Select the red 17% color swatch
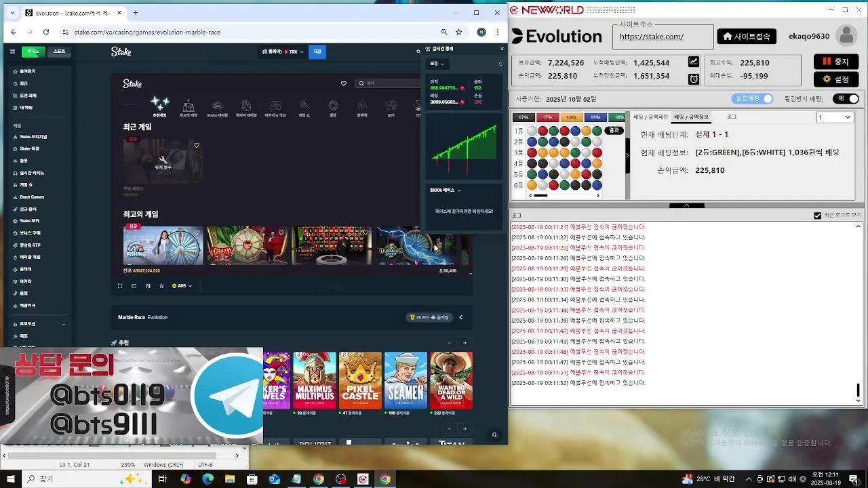The width and height of the screenshot is (868, 488). coord(547,117)
